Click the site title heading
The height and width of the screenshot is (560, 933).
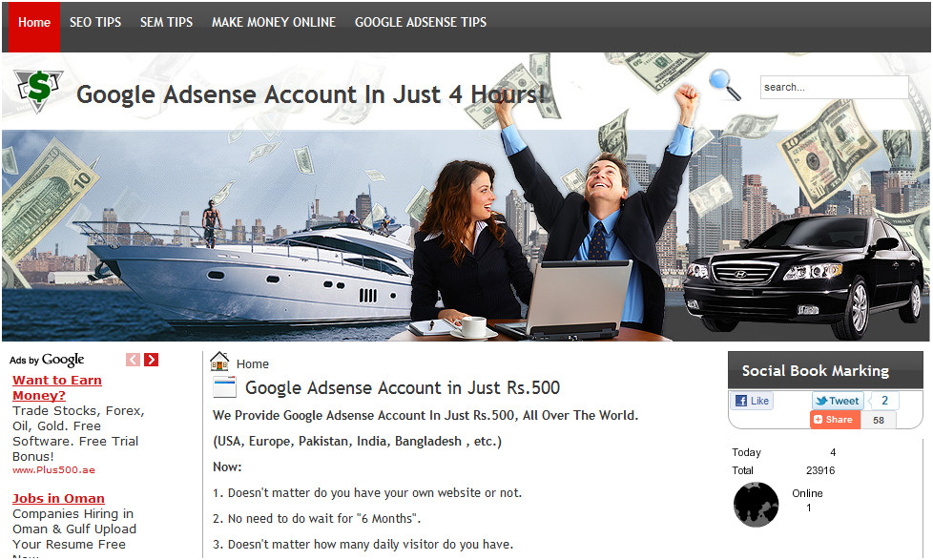[x=311, y=94]
